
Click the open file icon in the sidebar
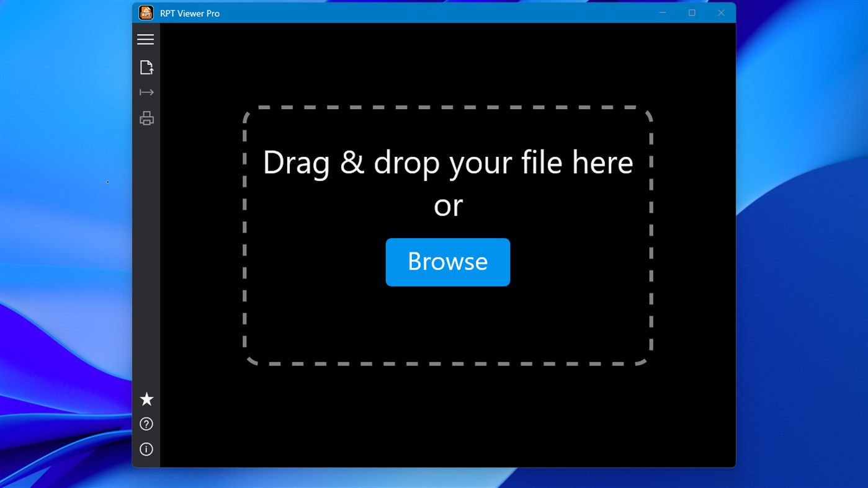pos(146,68)
